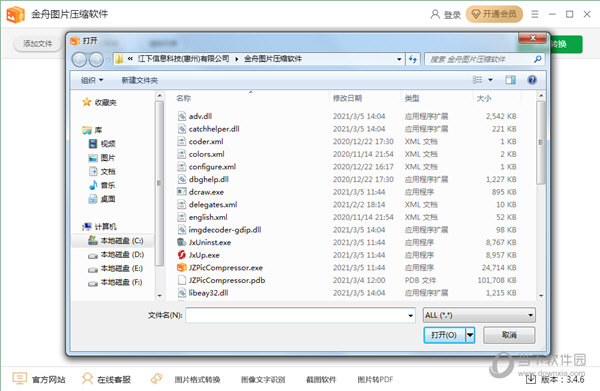Expand the 打开 button split arrow
Viewport: 600px width, 391px height.
point(470,335)
